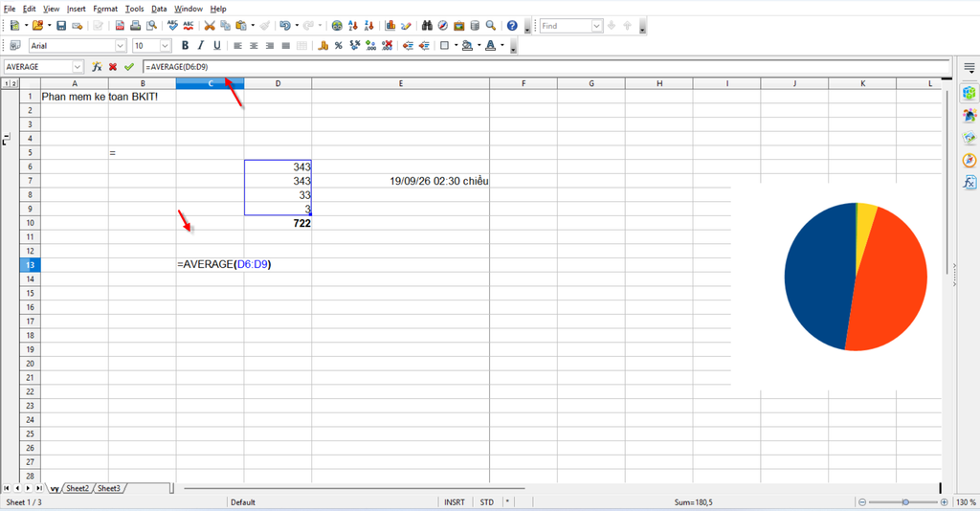Screen dimensions: 980x511
Task: Switch to the Sheet2 tab
Action: [78, 488]
